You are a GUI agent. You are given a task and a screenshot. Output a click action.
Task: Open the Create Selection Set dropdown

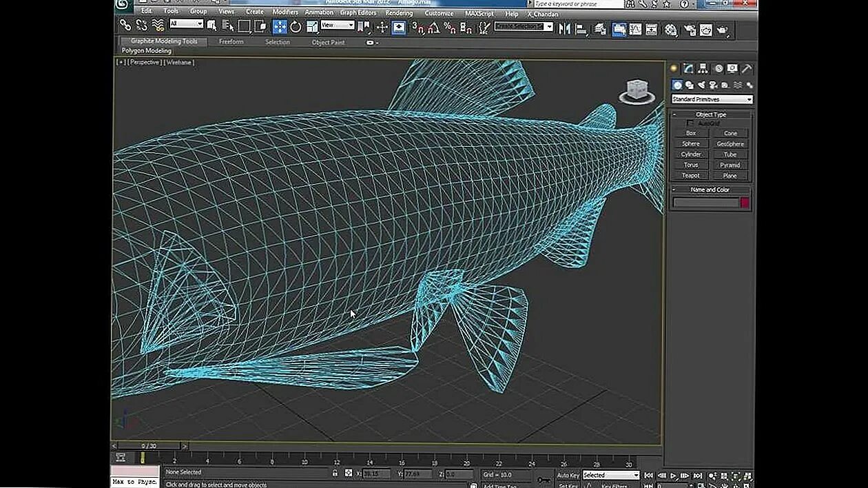tap(524, 27)
